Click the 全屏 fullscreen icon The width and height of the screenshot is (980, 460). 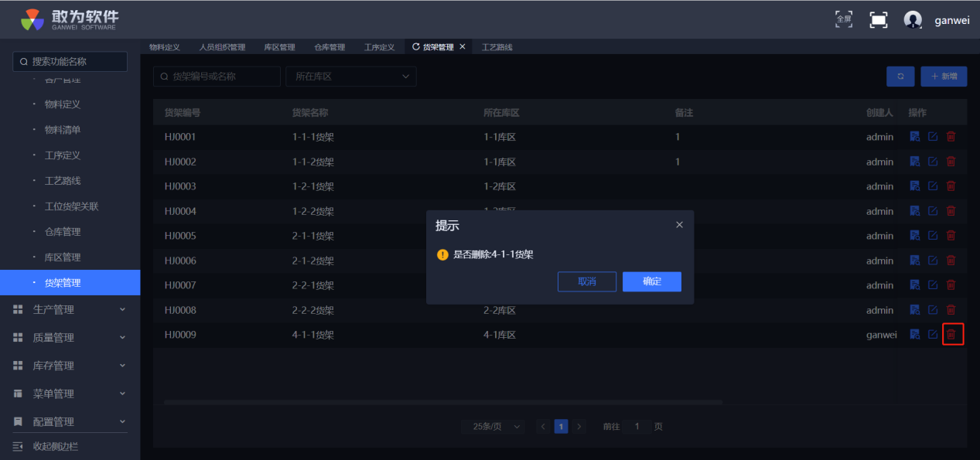tap(844, 19)
